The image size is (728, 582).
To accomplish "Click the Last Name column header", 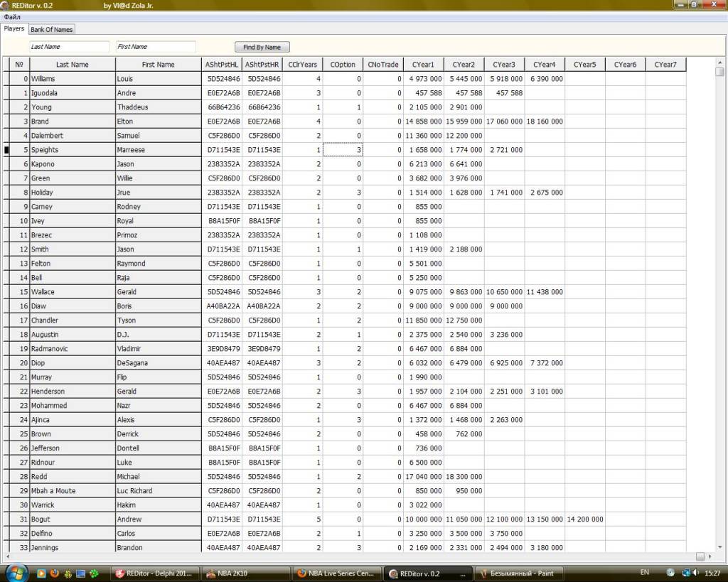I will (x=73, y=65).
